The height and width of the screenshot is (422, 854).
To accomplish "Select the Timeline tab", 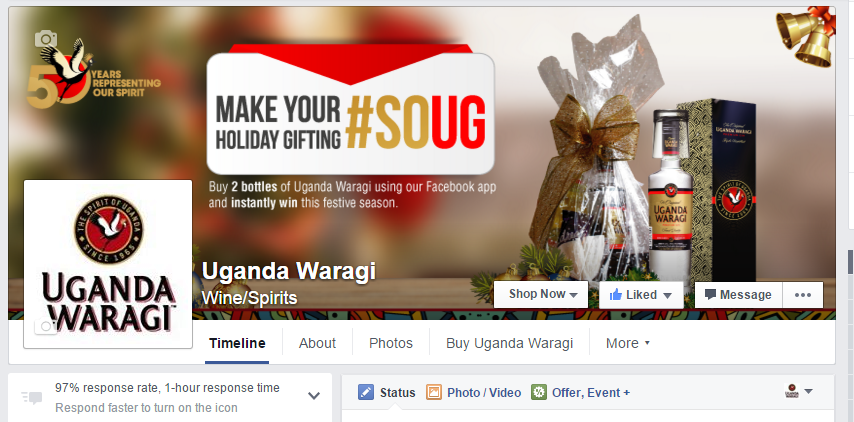I will [237, 343].
